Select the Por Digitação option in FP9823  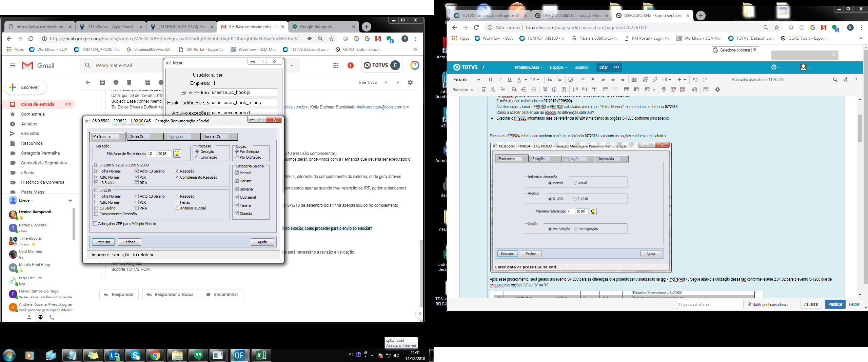click(237, 157)
